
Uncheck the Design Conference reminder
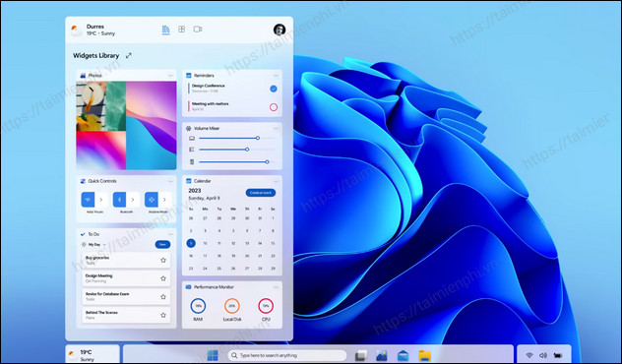274,89
